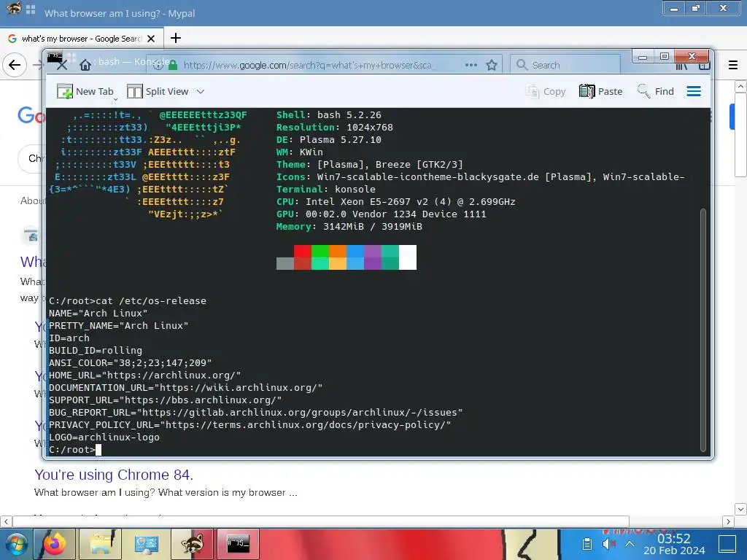Click the HOME_URL archlinux.org line
747x560 pixels.
[x=145, y=376]
